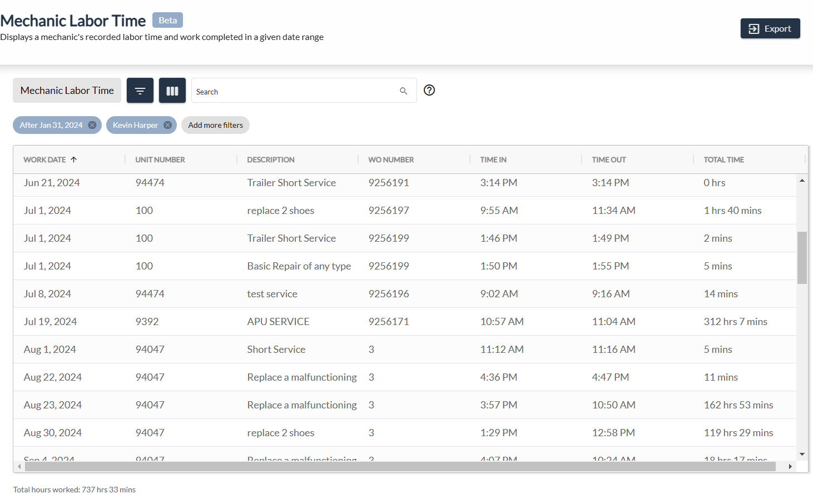This screenshot has height=504, width=813.
Task: Toggle sort order on Unit Number column
Action: 160,159
